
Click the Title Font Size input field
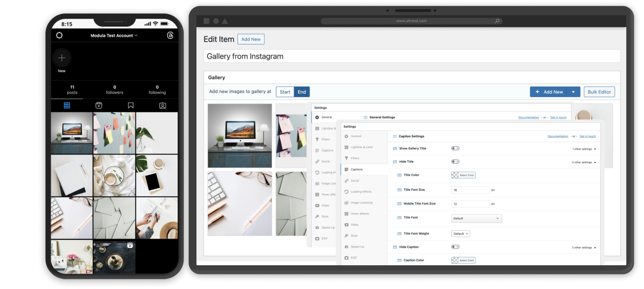(470, 190)
